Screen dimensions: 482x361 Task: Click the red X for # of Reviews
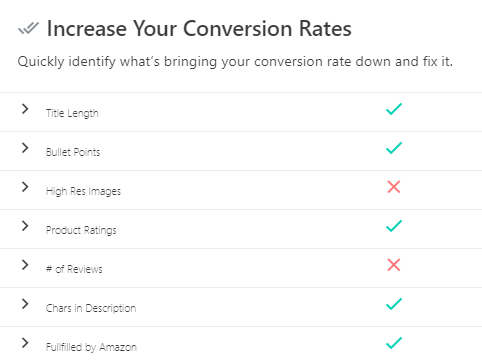pyautogui.click(x=394, y=265)
